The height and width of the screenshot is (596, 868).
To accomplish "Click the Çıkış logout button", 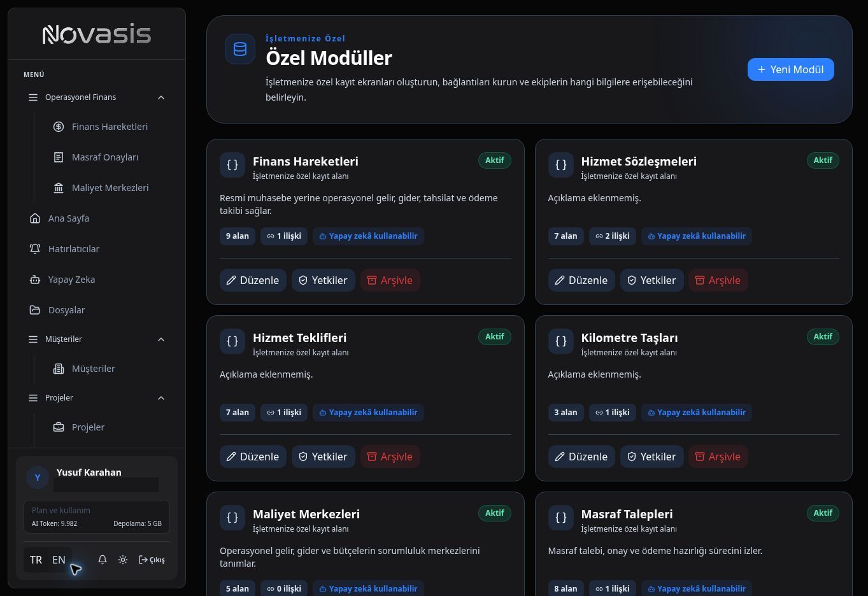I will (152, 560).
